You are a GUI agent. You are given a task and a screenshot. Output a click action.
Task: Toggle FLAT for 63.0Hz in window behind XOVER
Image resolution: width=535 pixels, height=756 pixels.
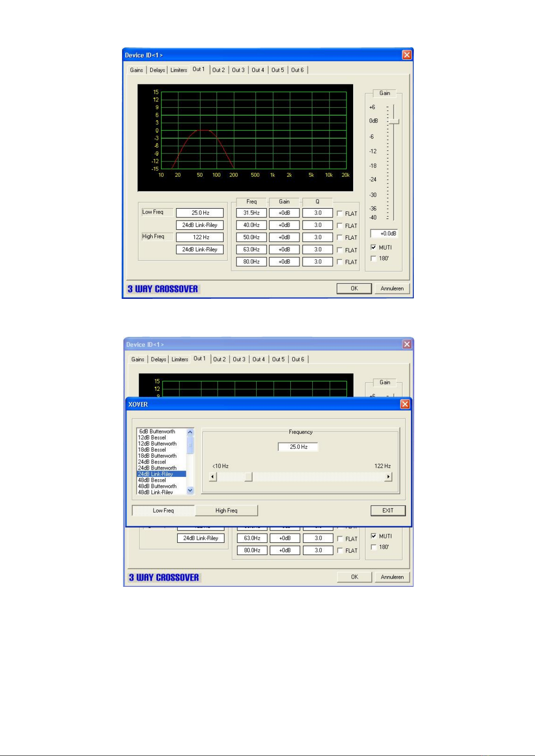tap(340, 539)
